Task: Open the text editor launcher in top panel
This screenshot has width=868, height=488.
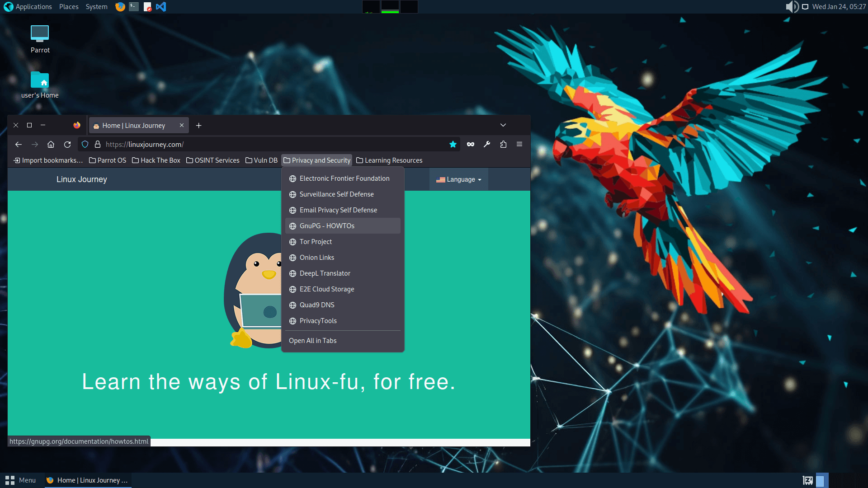Action: pyautogui.click(x=147, y=7)
